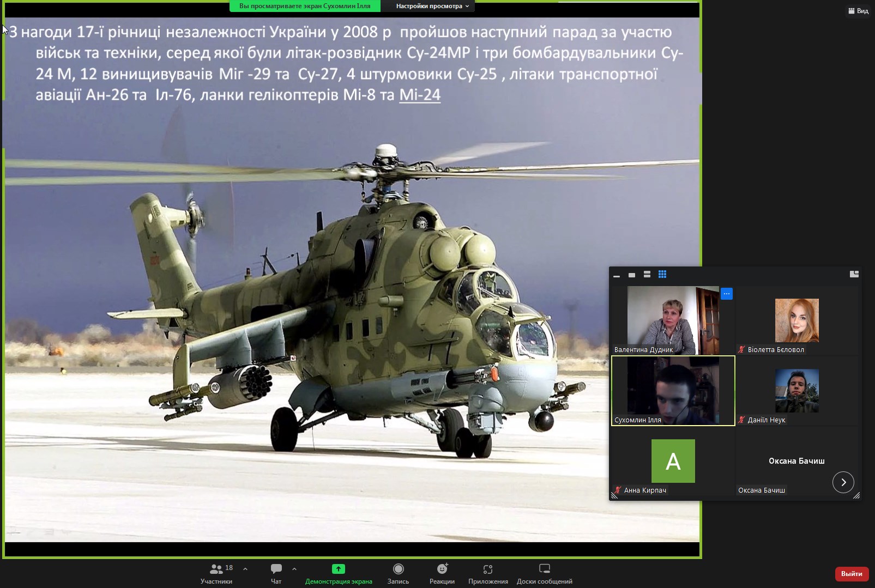875x588 pixels.
Task: Open the Реакции reactions menu
Action: tap(442, 573)
